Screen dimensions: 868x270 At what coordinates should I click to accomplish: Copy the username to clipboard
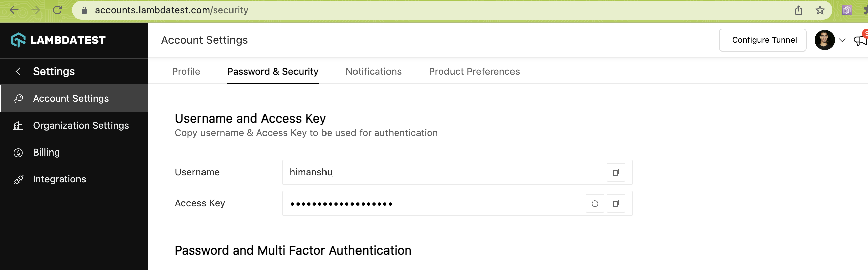pyautogui.click(x=616, y=172)
